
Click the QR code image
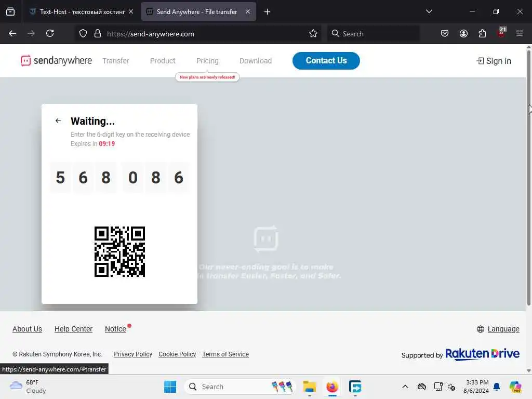click(x=120, y=252)
